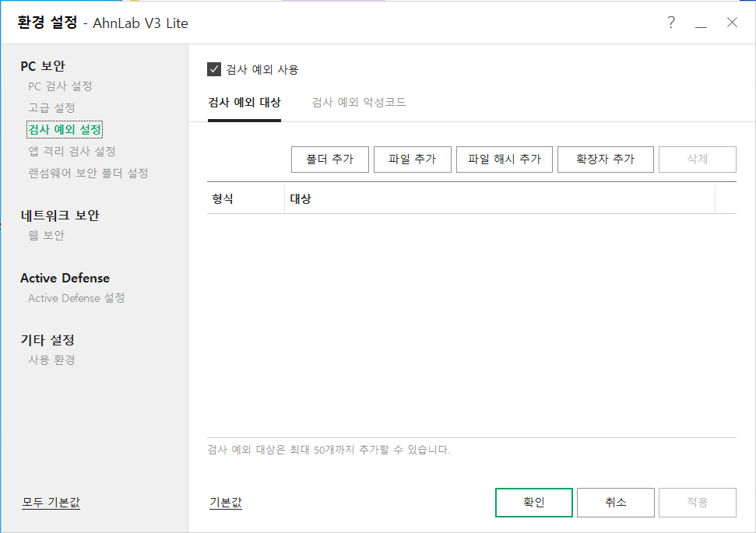Click the 삭제 button

pos(697,159)
